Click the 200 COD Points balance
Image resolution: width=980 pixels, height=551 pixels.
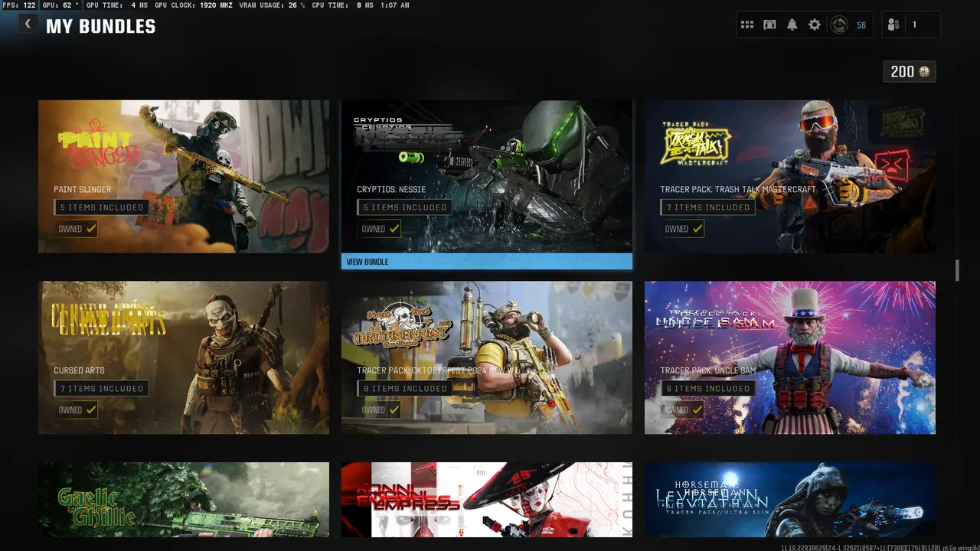pyautogui.click(x=910, y=71)
